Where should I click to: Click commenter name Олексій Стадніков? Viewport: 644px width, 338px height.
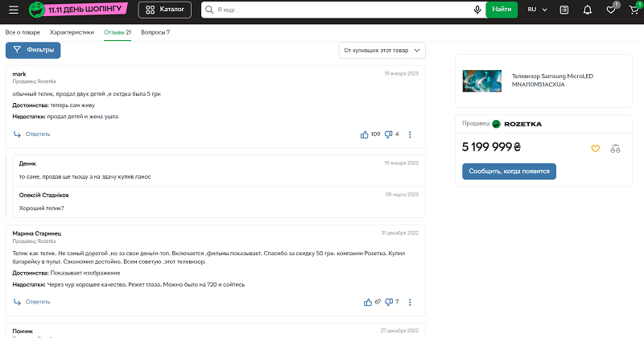[43, 195]
